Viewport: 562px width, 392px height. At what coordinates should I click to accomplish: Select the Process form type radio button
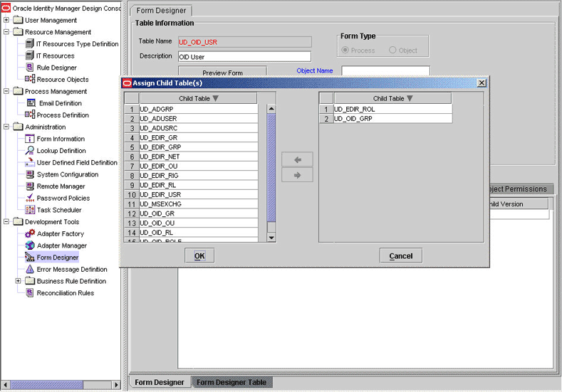pyautogui.click(x=345, y=50)
